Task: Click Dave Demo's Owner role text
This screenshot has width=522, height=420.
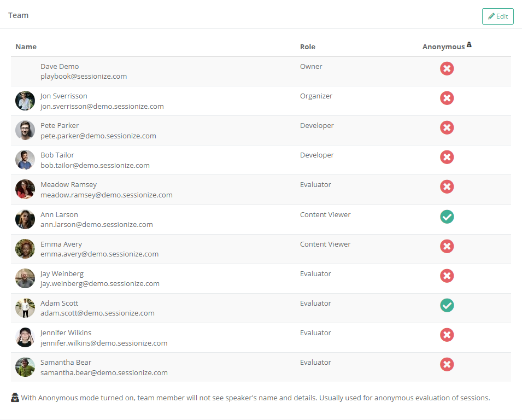Action: (x=311, y=67)
